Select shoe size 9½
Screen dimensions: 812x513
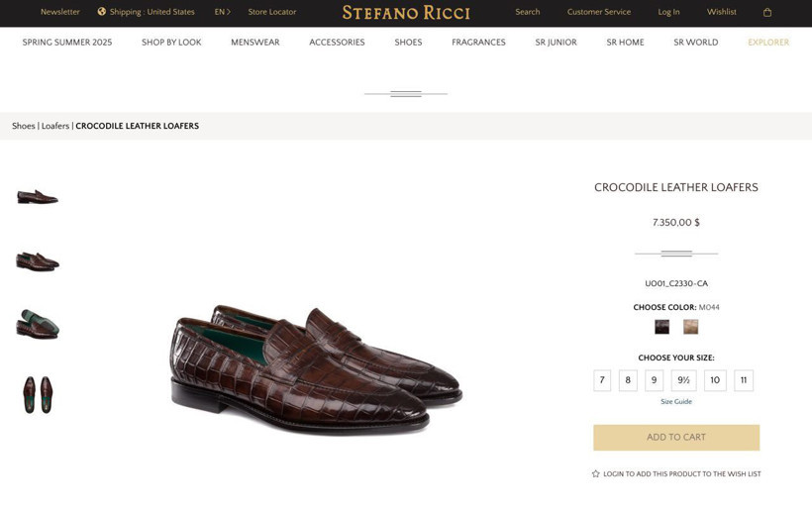(x=683, y=380)
